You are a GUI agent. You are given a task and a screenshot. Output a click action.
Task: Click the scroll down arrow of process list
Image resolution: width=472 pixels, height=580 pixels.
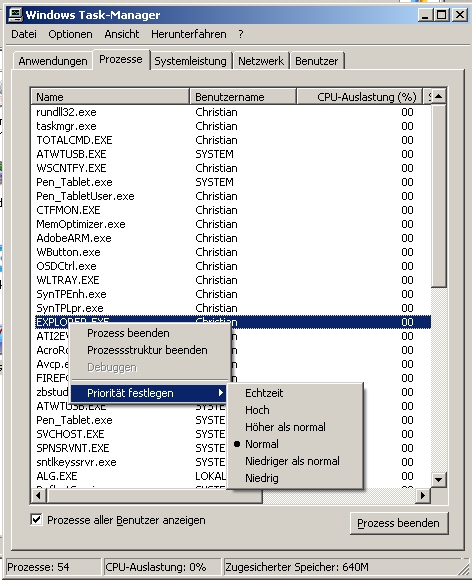(439, 480)
